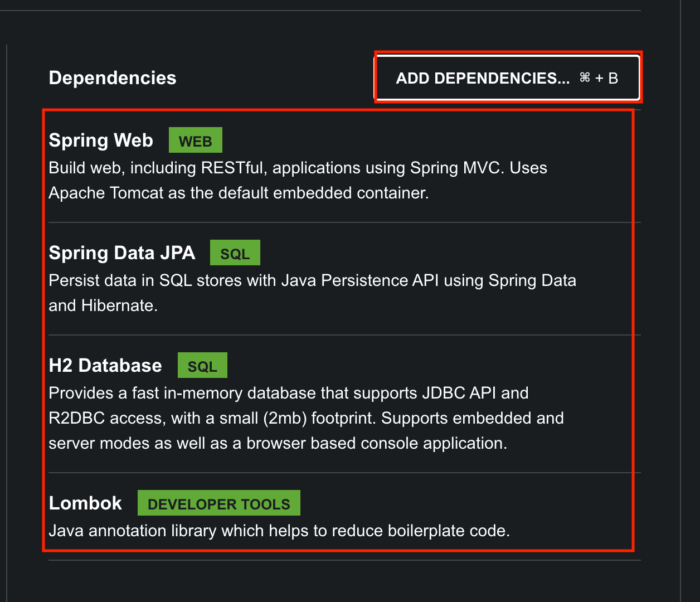This screenshot has width=700, height=602.
Task: Click the SQL tag beside H2 Database
Action: [x=202, y=366]
